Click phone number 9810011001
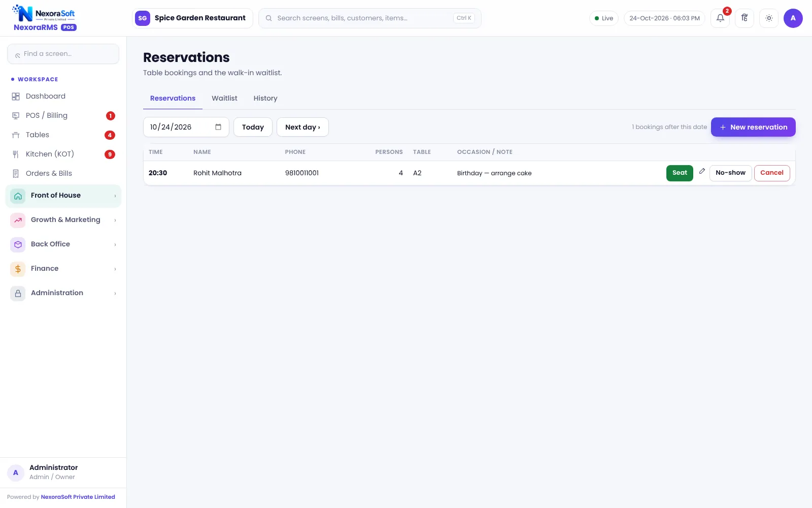The height and width of the screenshot is (508, 812). tap(302, 173)
